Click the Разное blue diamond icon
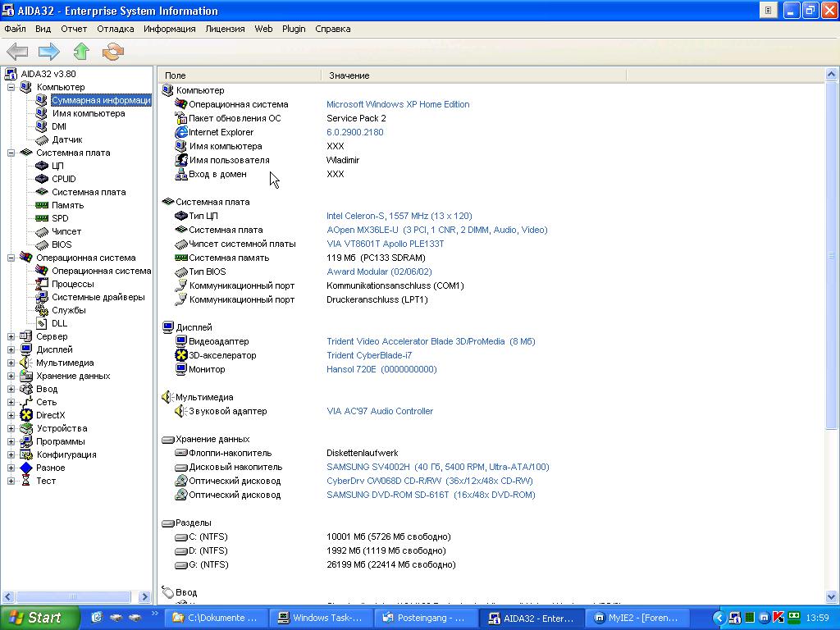840x630 pixels. click(25, 468)
